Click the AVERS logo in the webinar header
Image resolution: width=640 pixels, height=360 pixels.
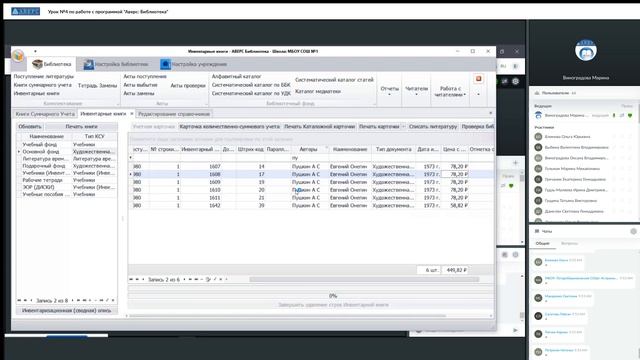click(x=25, y=11)
